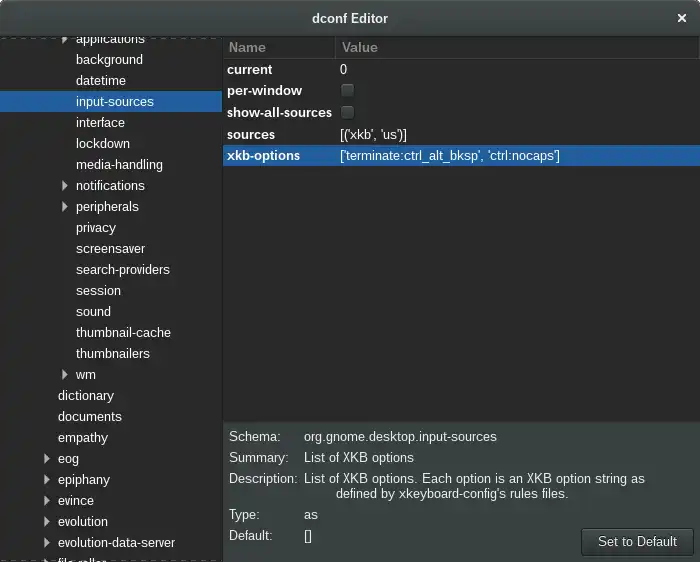
Task: Click the expand arrow beside eog
Action: 47,458
